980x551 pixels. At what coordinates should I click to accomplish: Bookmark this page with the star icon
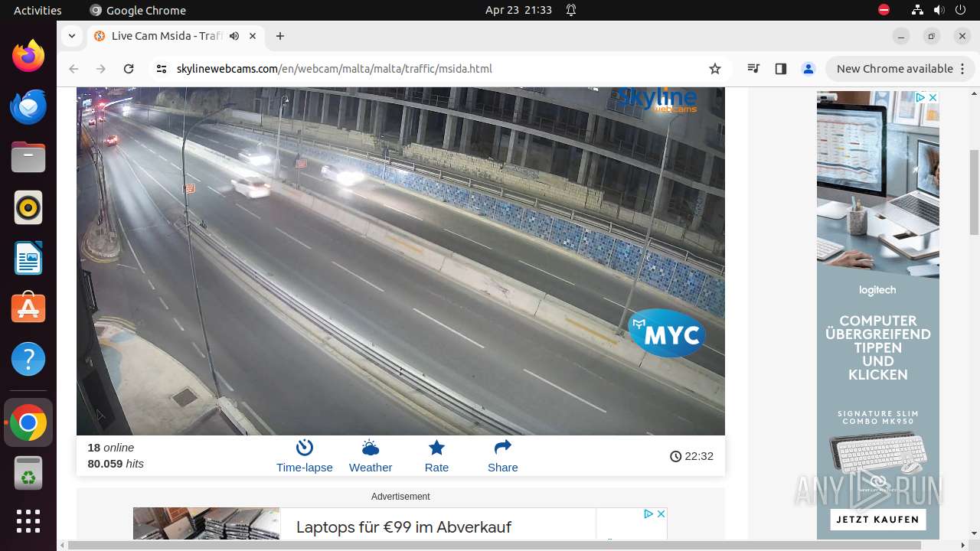[x=715, y=69]
